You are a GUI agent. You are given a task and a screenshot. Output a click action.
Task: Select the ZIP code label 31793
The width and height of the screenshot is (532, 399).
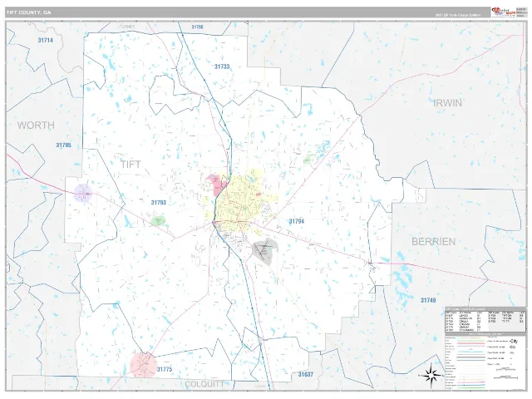[x=159, y=203]
